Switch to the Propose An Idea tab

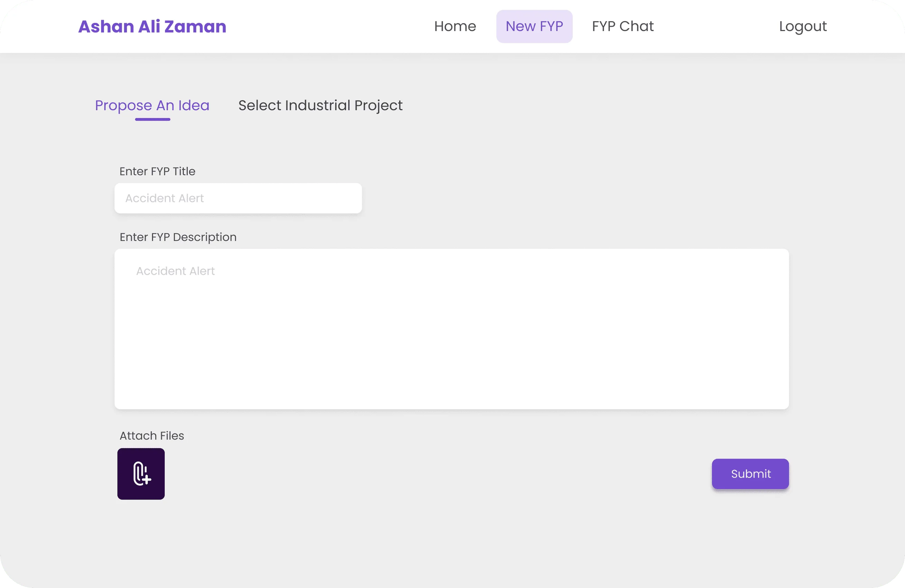152,105
